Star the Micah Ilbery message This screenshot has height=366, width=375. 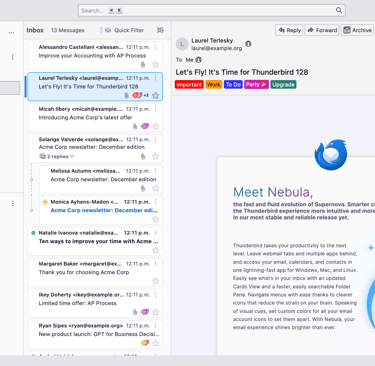point(155,126)
